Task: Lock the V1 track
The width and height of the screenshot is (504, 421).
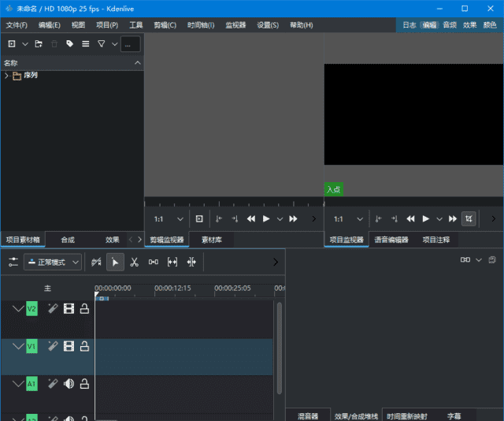Action: tap(84, 346)
